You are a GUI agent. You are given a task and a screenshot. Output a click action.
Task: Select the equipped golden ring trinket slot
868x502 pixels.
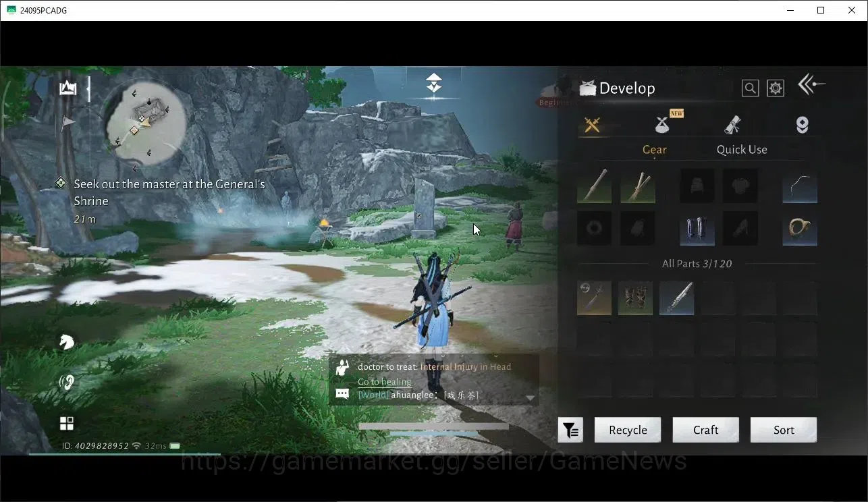800,228
